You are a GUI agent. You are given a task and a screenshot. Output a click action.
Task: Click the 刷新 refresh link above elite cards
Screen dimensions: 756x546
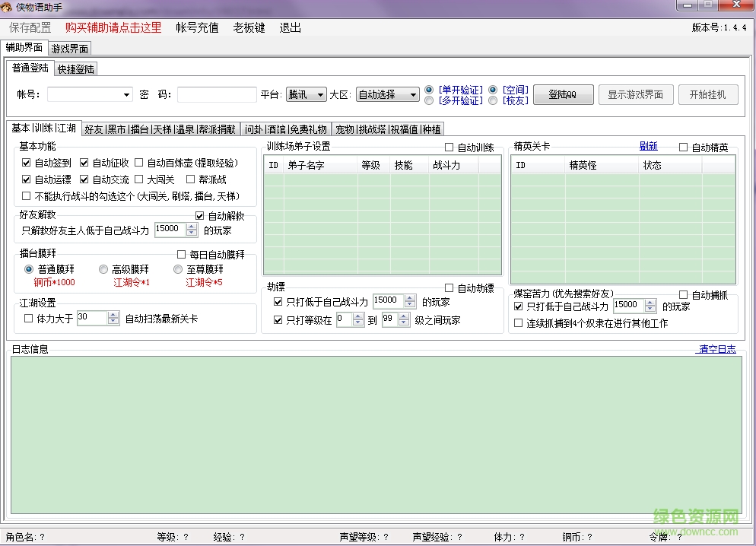[x=648, y=146]
